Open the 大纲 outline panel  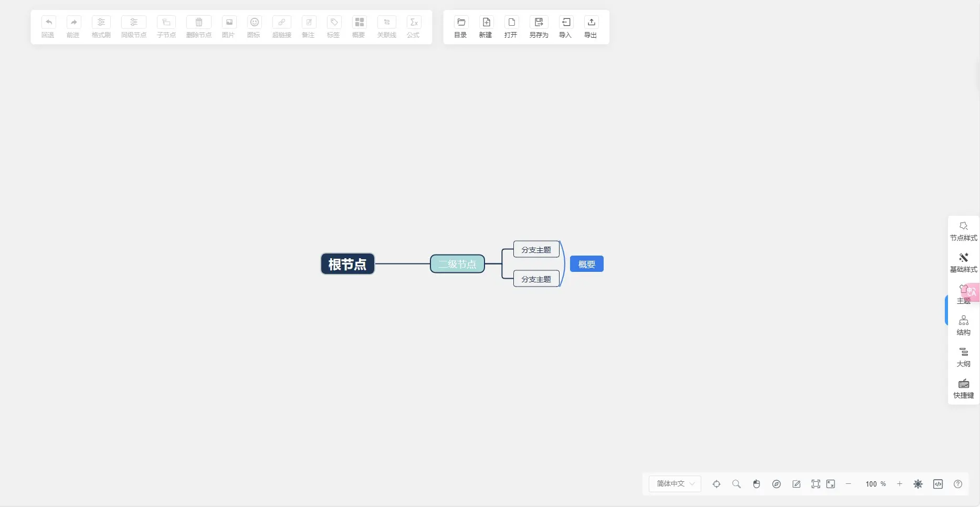point(963,357)
